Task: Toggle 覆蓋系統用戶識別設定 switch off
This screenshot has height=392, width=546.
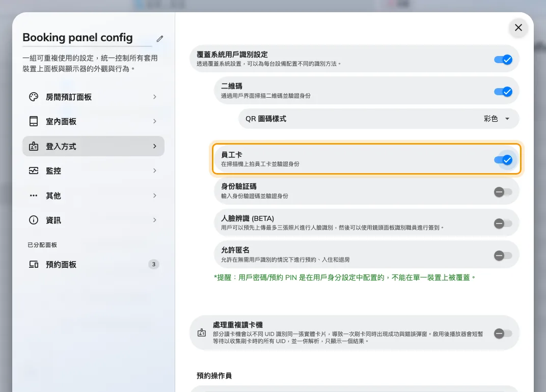Action: pyautogui.click(x=503, y=60)
